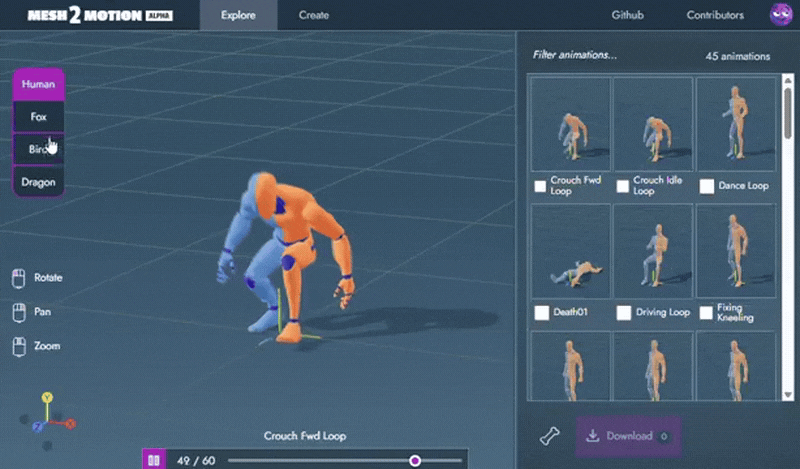The width and height of the screenshot is (800, 469).
Task: Check the Driving Loop checkbox
Action: coord(623,312)
